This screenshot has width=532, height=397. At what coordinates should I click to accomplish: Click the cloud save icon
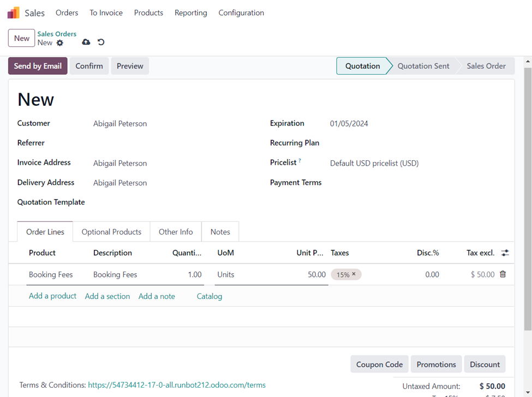point(86,42)
